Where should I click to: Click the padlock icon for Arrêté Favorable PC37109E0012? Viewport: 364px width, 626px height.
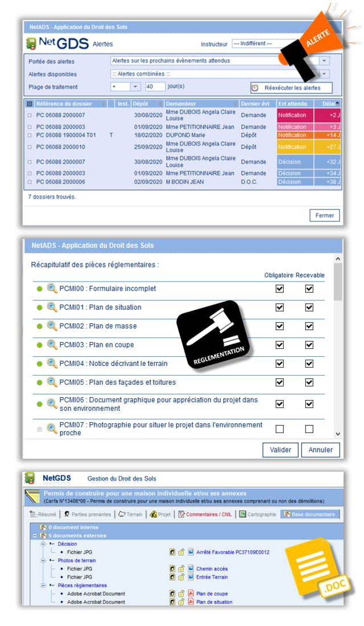[181, 552]
